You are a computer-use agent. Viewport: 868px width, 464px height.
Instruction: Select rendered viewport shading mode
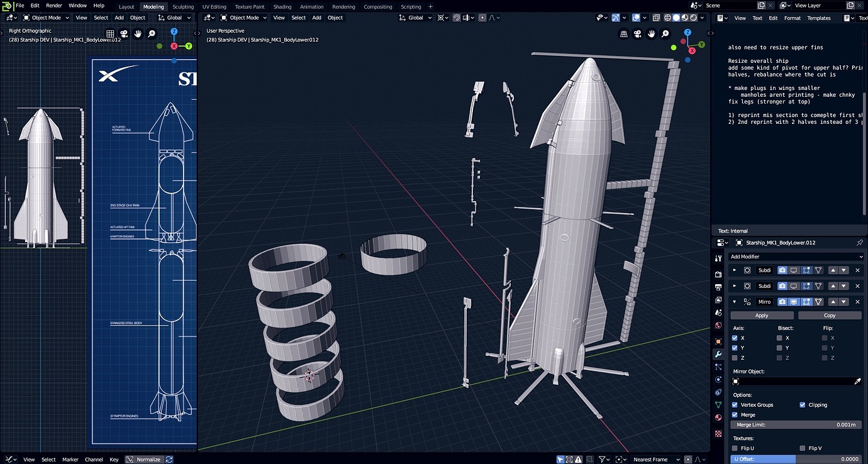pyautogui.click(x=694, y=18)
